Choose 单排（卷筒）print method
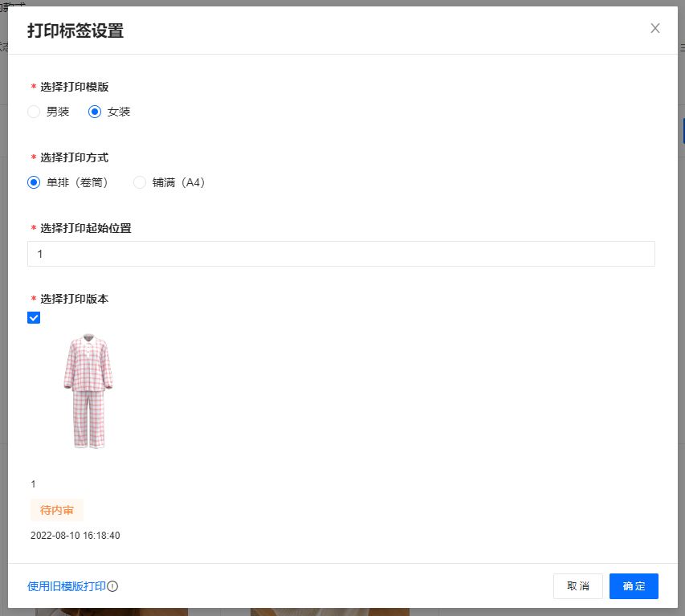The height and width of the screenshot is (616, 685). pyautogui.click(x=34, y=182)
